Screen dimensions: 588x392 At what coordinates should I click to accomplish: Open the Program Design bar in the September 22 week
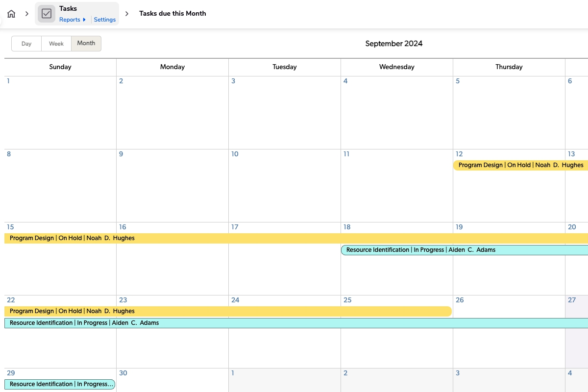[72, 311]
